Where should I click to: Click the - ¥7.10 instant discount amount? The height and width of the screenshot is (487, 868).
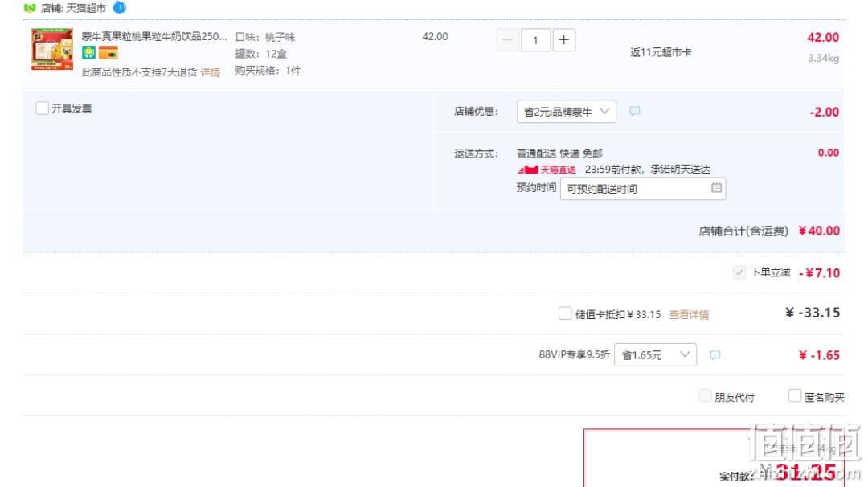819,272
